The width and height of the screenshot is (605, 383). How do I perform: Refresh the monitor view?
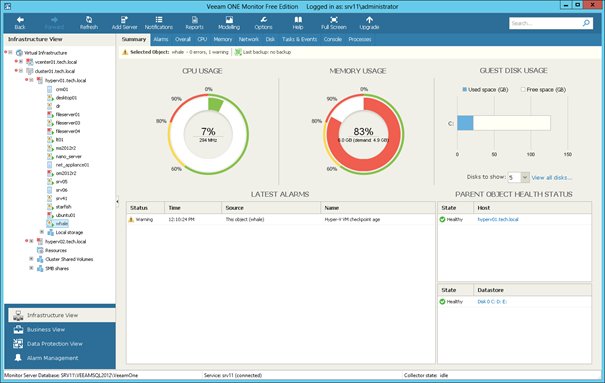[x=89, y=23]
